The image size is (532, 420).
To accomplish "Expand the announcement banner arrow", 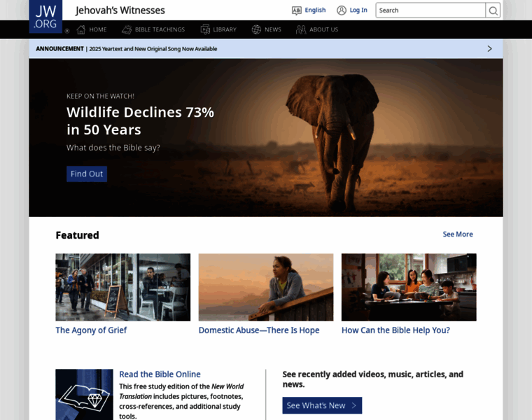I will 489,48.
